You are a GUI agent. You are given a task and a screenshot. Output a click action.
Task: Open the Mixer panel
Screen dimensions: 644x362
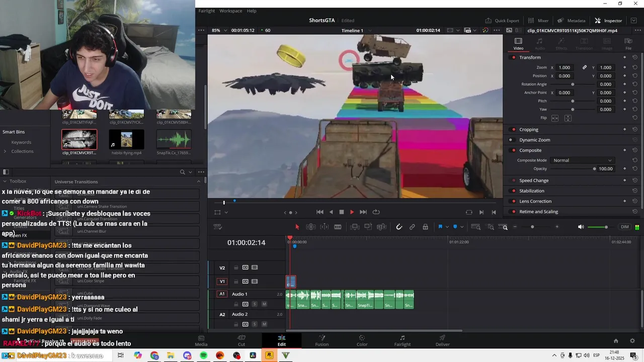click(538, 21)
